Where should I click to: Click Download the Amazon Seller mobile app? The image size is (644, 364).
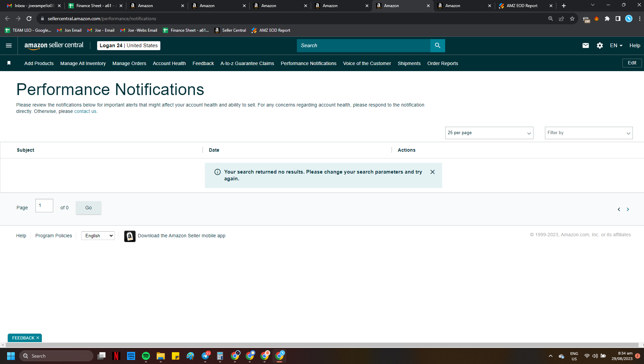pyautogui.click(x=181, y=236)
